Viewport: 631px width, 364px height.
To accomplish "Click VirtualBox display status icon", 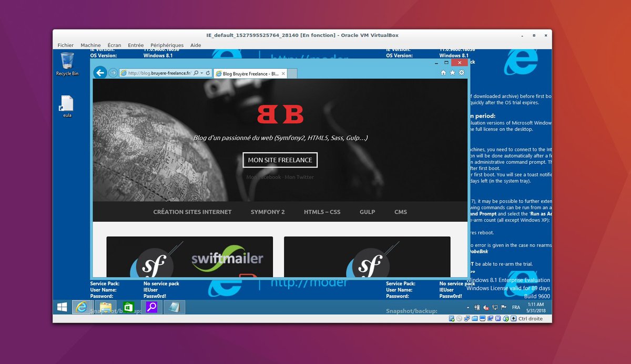I will point(483,318).
